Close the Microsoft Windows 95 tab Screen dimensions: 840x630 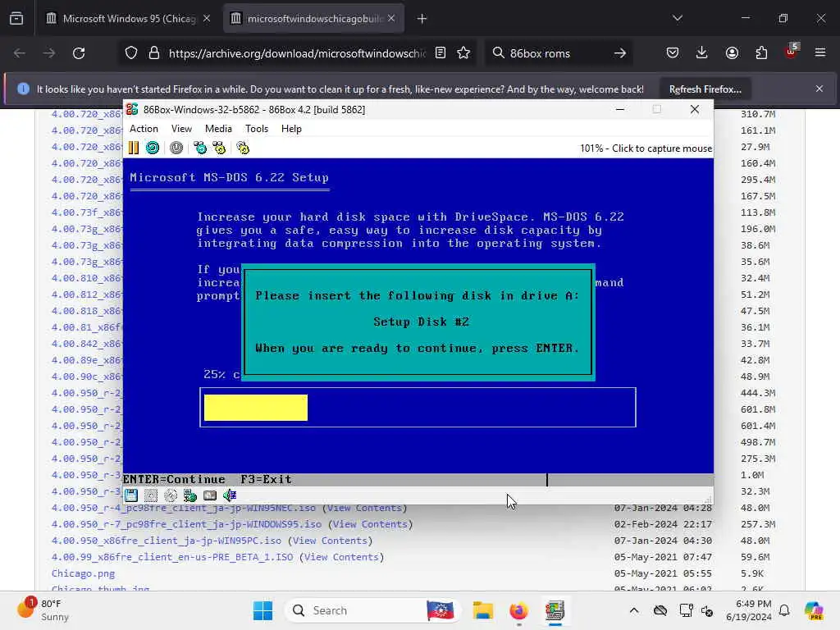coord(207,19)
